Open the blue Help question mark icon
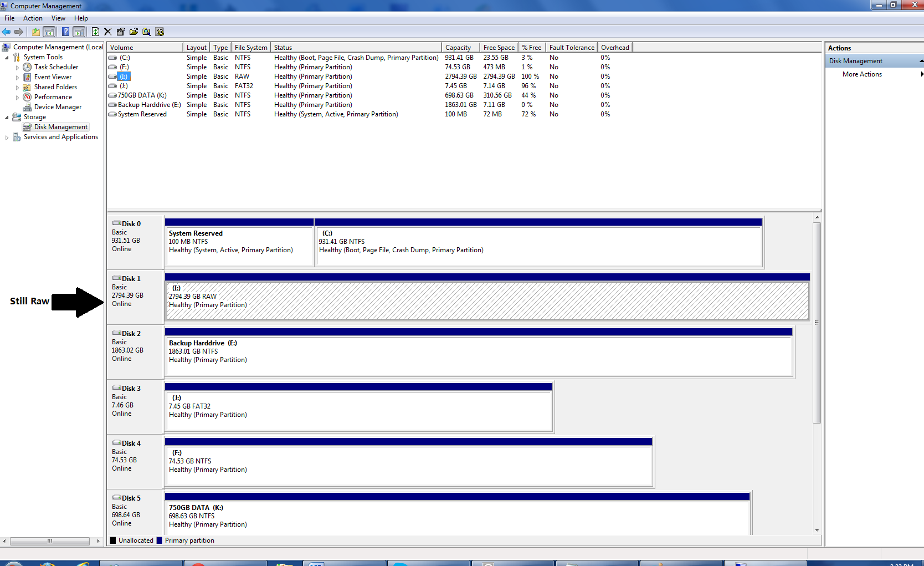This screenshot has width=924, height=566. click(65, 32)
